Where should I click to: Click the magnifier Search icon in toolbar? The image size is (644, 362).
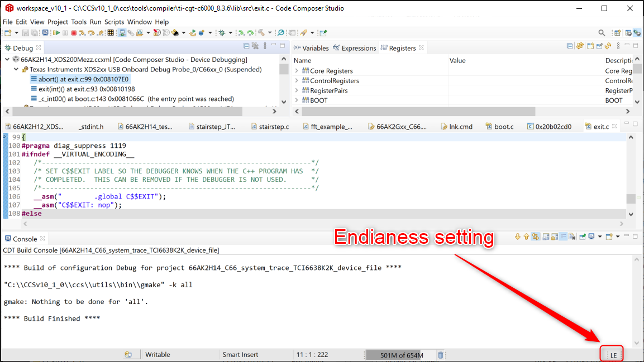602,33
